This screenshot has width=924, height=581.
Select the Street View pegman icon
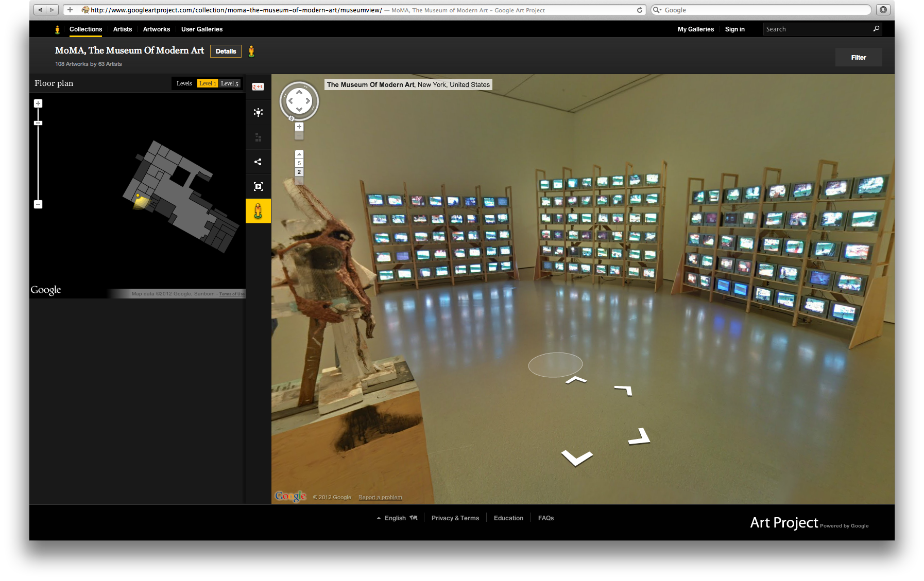point(258,210)
